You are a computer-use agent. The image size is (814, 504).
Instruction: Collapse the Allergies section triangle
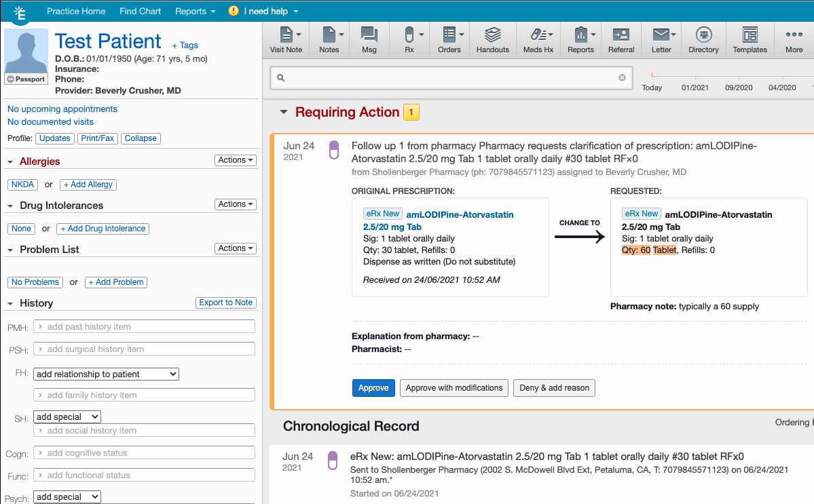click(x=10, y=162)
